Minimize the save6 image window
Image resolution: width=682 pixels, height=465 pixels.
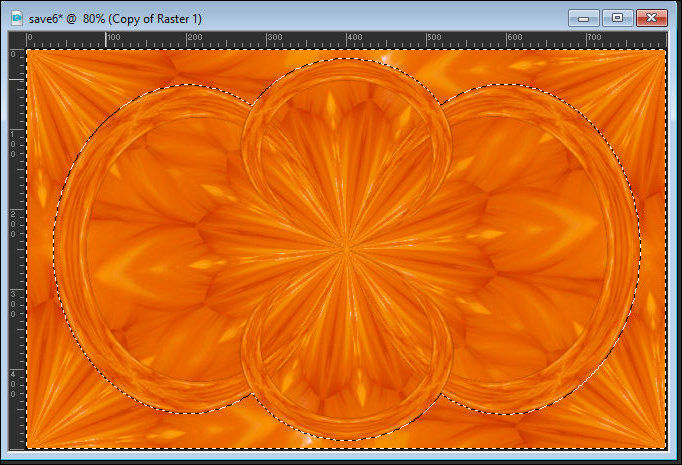[x=583, y=17]
